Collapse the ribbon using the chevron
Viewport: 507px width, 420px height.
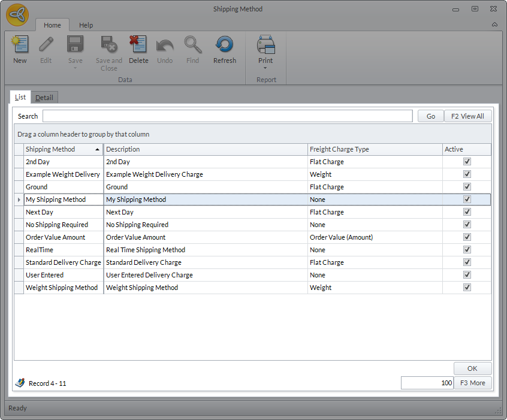494,25
